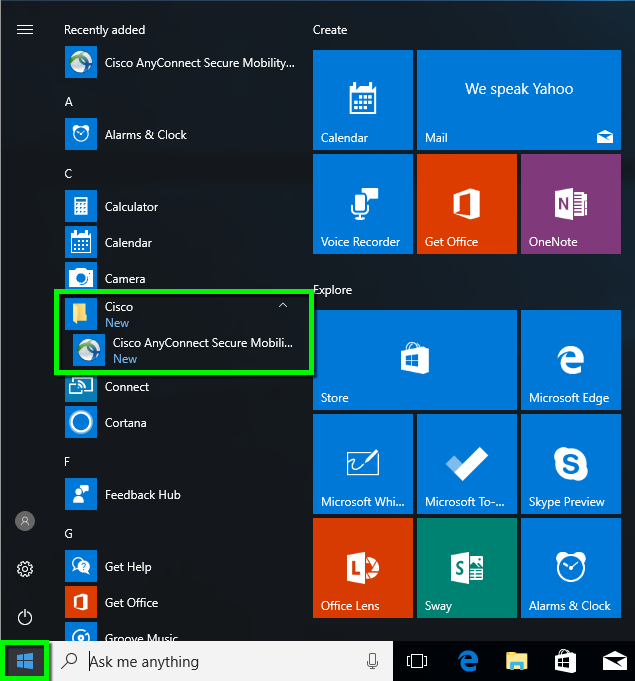
Task: Open the OneNote tile
Action: tap(571, 204)
